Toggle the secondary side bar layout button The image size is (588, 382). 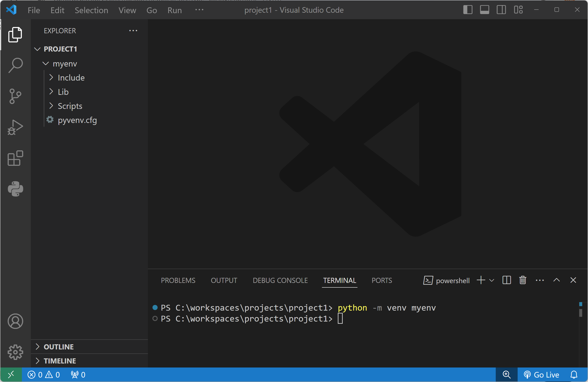click(x=501, y=10)
